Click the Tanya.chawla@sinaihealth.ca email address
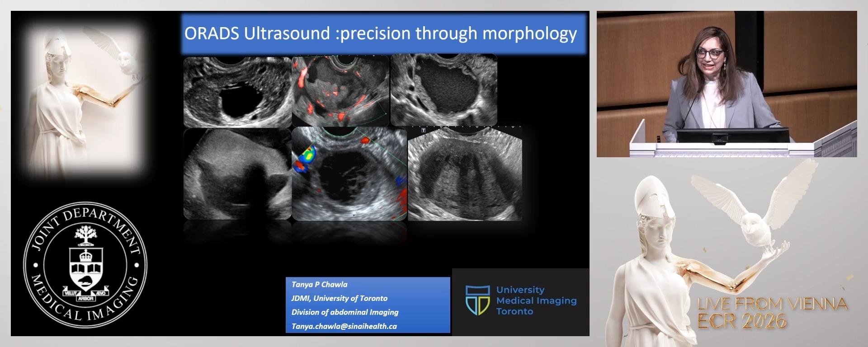Image resolution: width=868 pixels, height=347 pixels. (x=344, y=326)
